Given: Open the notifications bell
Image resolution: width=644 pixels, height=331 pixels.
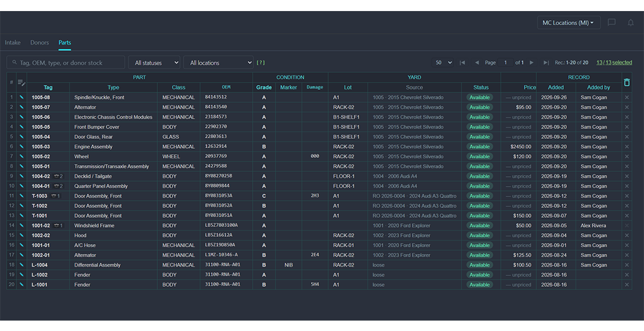Looking at the screenshot, I should (631, 23).
